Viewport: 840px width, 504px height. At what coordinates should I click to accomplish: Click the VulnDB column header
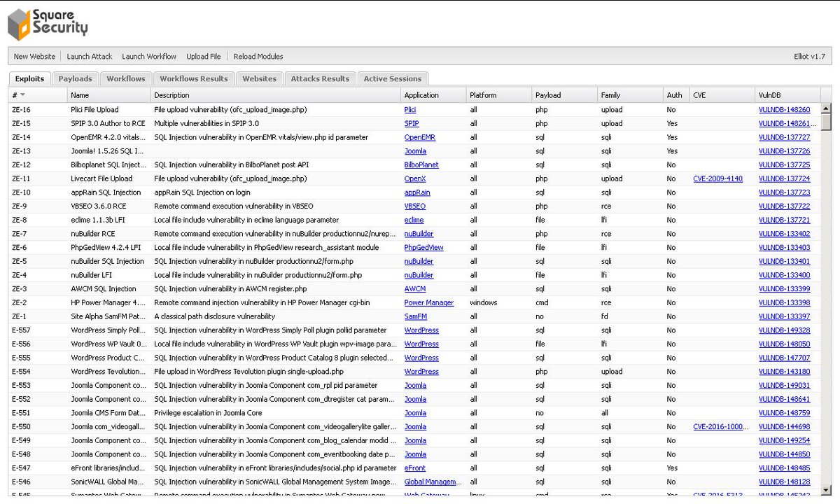(x=788, y=94)
